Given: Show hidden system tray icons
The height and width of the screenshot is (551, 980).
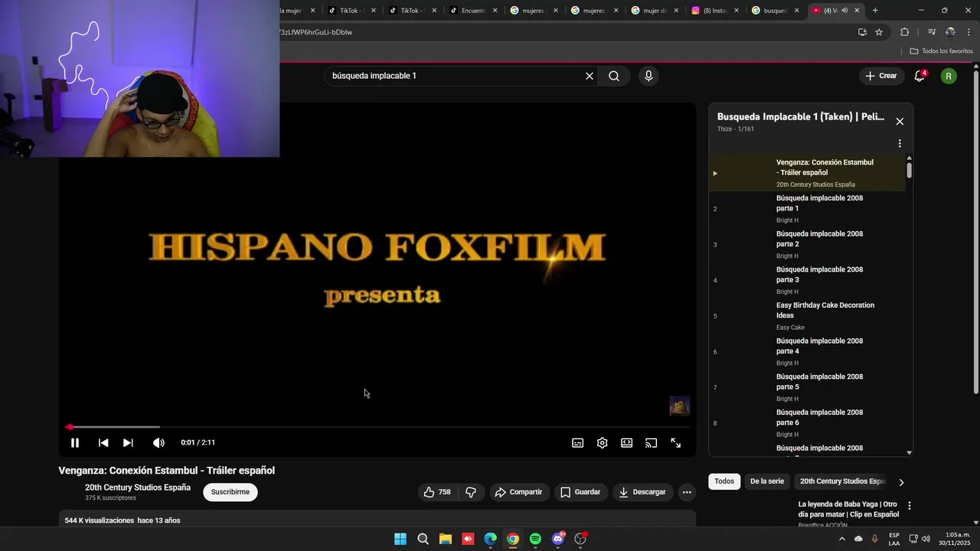Looking at the screenshot, I should pos(842,539).
